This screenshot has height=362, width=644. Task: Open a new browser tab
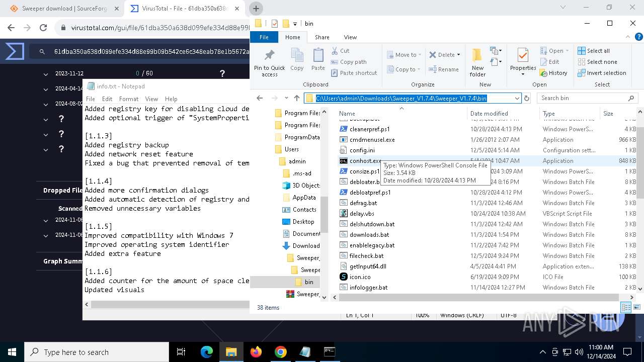[256, 9]
